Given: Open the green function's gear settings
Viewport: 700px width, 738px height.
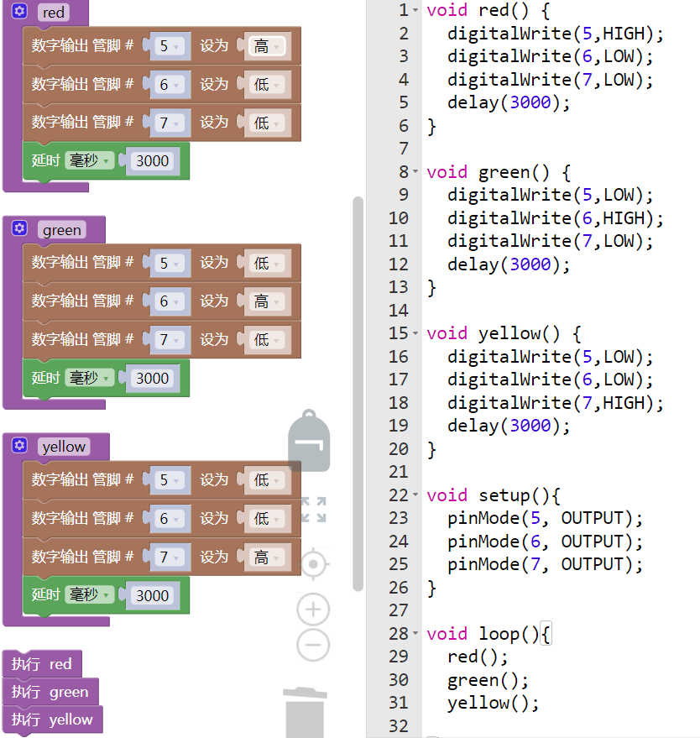Looking at the screenshot, I should click(x=19, y=228).
